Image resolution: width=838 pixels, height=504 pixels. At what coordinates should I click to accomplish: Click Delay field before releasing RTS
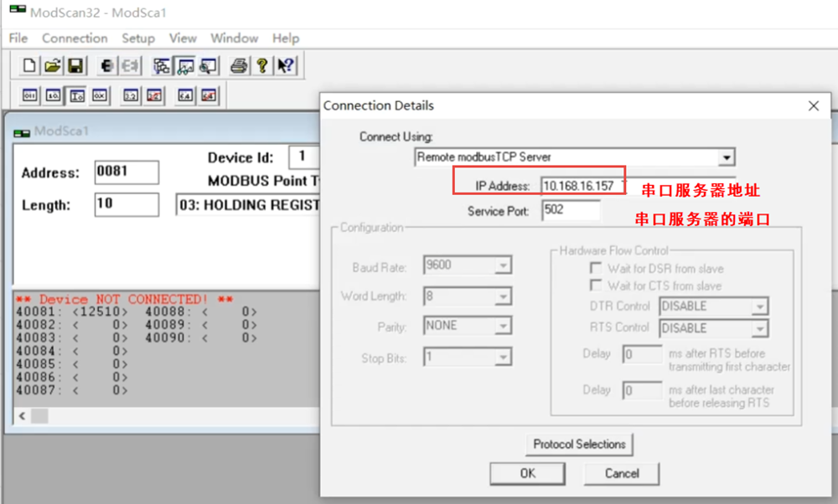click(643, 390)
